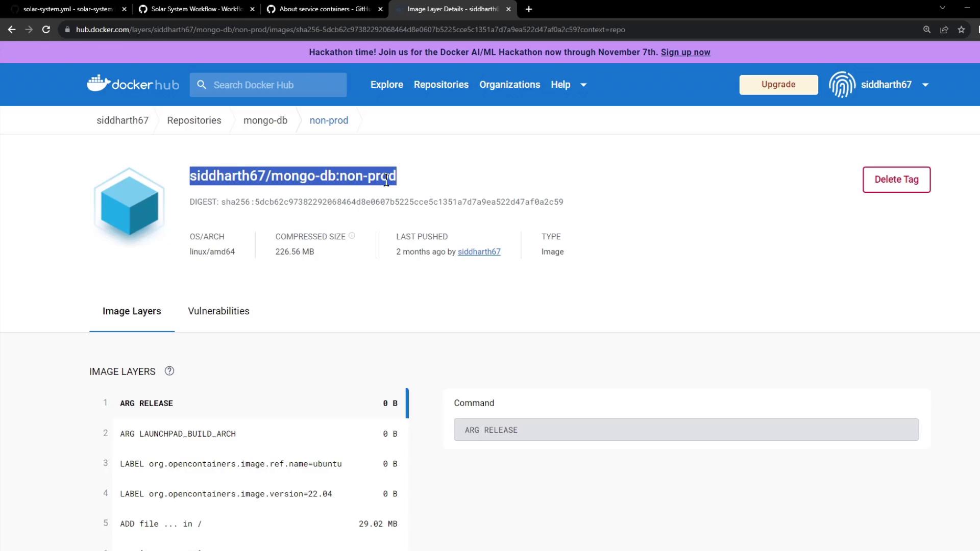Viewport: 980px width, 551px height.
Task: Click the Docker Hub whale logo
Action: (x=99, y=83)
